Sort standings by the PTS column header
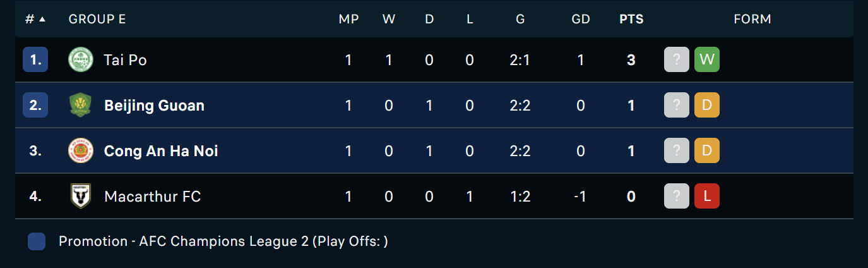The image size is (868, 268). pos(631,19)
